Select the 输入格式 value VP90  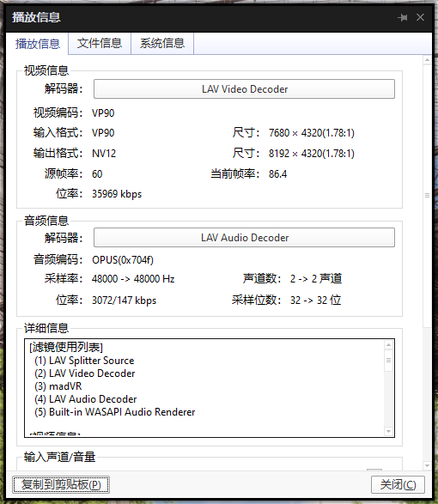[103, 133]
